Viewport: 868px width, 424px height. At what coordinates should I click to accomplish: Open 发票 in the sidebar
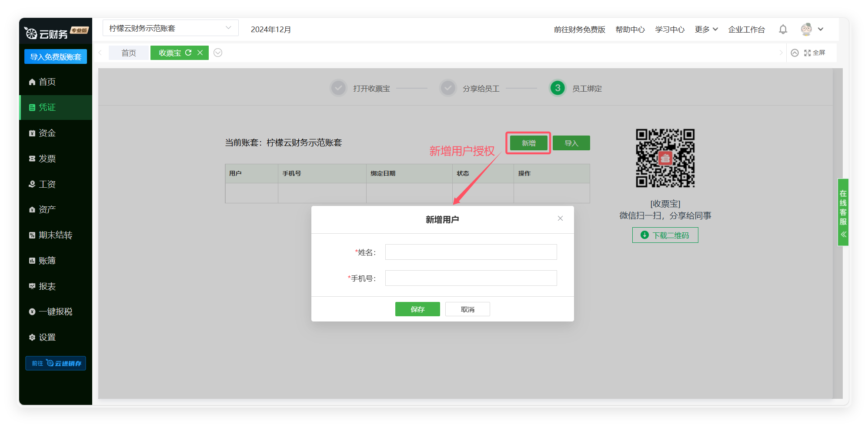47,159
